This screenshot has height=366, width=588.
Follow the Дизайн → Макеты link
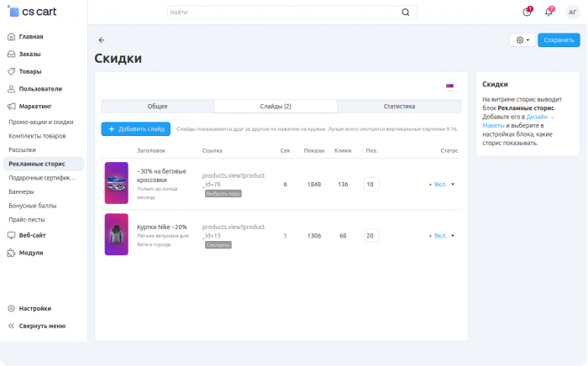(x=518, y=121)
